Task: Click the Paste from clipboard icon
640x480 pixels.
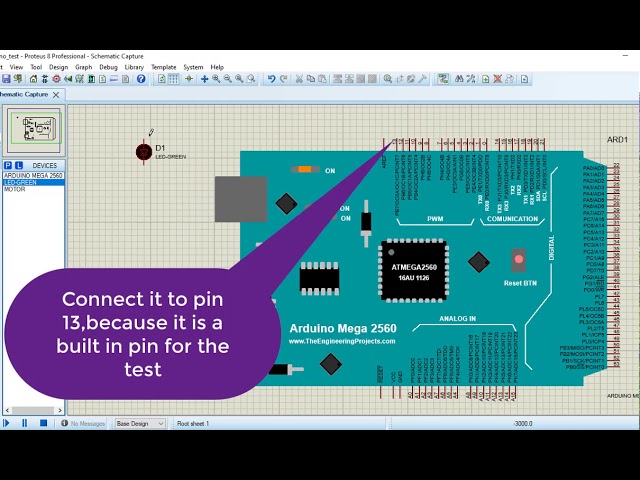Action: 322,79
